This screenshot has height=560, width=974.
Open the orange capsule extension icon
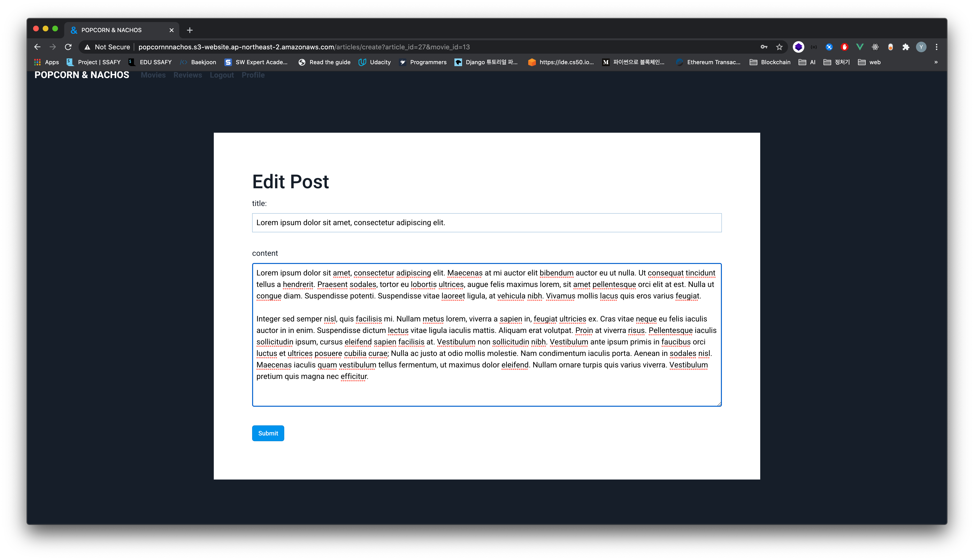pos(891,47)
